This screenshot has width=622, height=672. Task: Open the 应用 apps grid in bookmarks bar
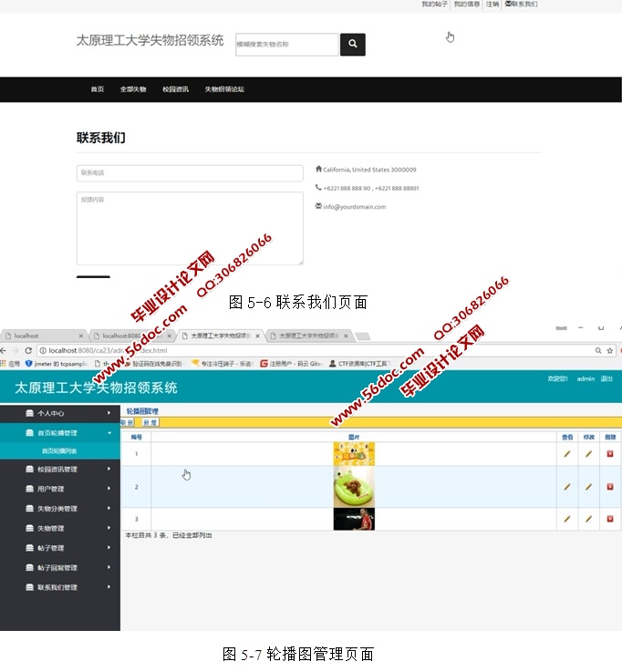(10, 364)
